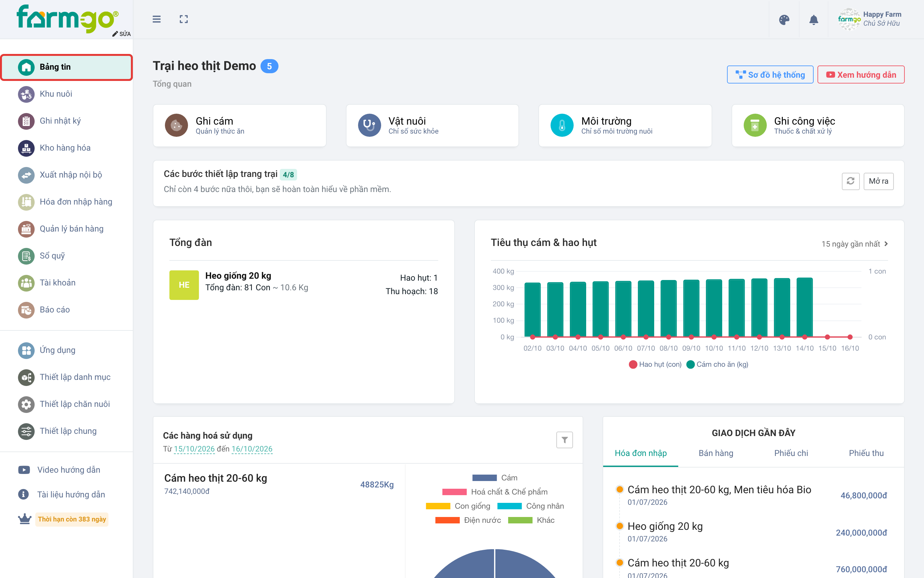
Task: Click the end date 16/10/2026
Action: (x=252, y=449)
